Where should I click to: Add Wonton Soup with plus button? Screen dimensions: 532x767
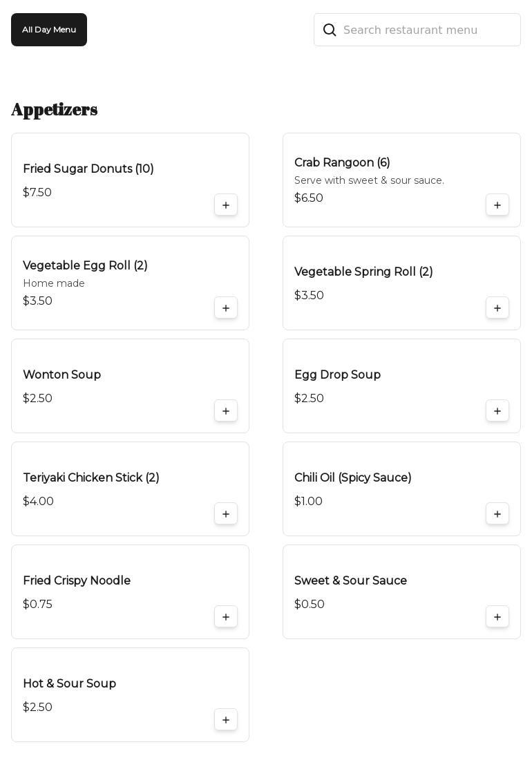(226, 411)
